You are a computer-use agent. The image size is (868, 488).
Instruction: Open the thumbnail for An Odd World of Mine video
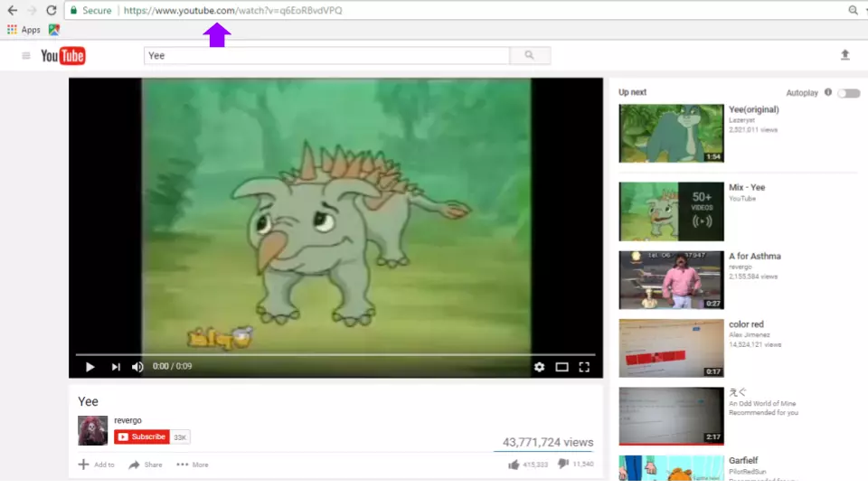click(x=671, y=416)
